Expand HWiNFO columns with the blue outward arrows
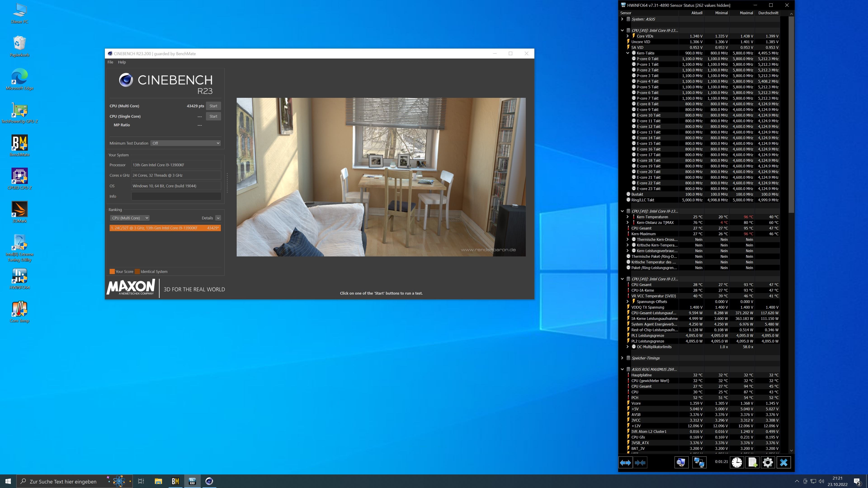This screenshot has height=488, width=868. 625,463
